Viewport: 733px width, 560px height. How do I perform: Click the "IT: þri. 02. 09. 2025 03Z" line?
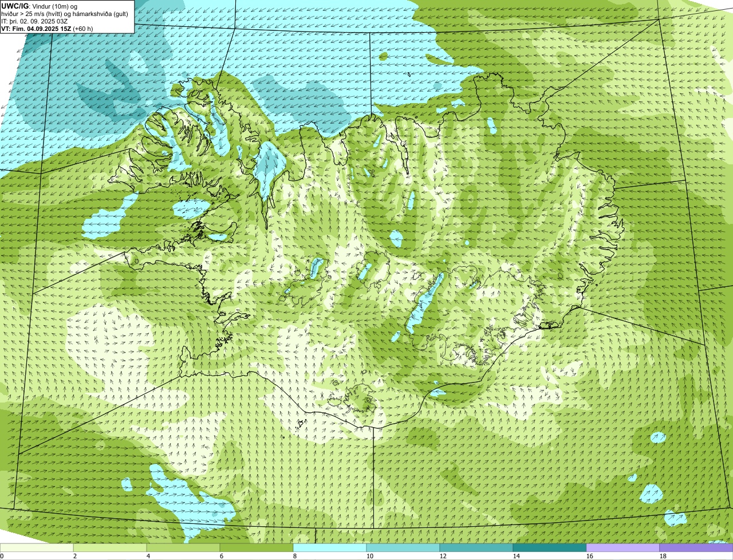[x=34, y=22]
